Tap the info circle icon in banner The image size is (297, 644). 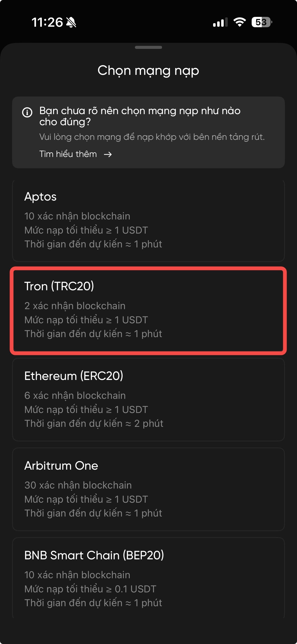click(27, 112)
